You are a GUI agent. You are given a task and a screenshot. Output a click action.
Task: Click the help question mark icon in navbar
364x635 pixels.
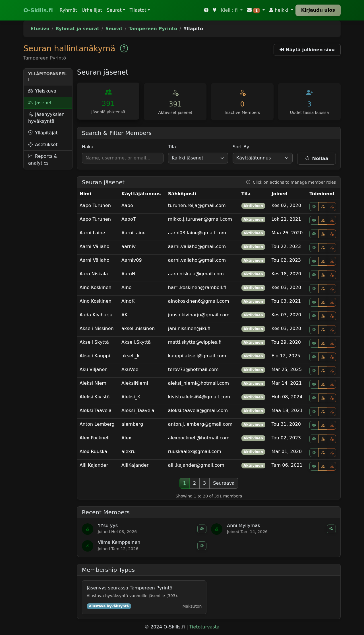206,10
